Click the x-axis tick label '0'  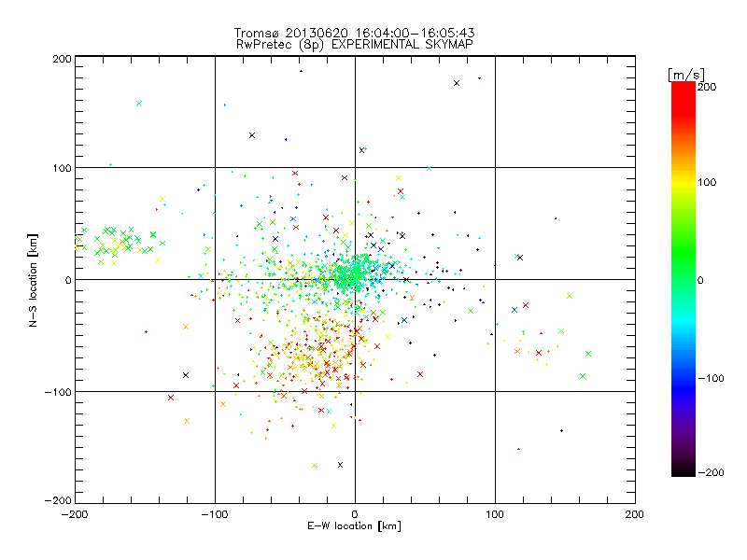[x=355, y=514]
